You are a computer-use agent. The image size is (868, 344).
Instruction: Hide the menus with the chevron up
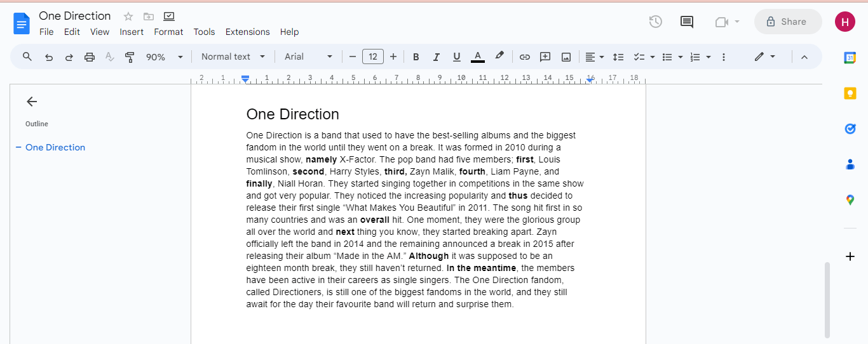[804, 57]
